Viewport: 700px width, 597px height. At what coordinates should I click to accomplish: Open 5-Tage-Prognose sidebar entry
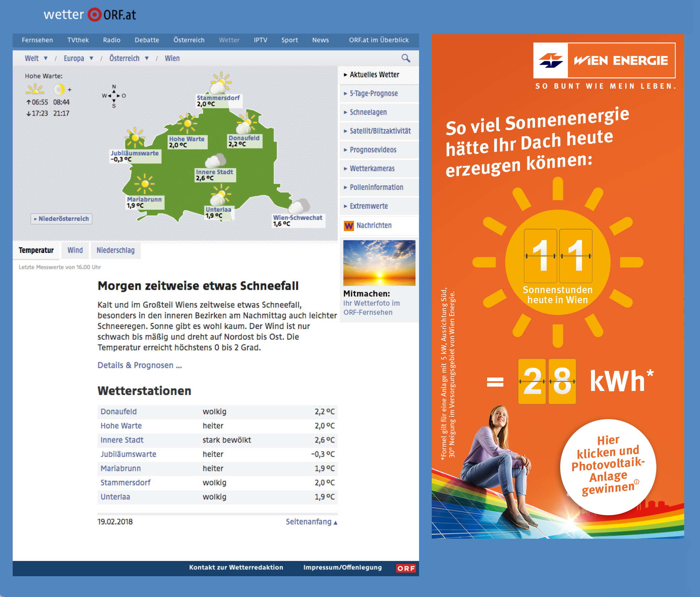pyautogui.click(x=379, y=93)
